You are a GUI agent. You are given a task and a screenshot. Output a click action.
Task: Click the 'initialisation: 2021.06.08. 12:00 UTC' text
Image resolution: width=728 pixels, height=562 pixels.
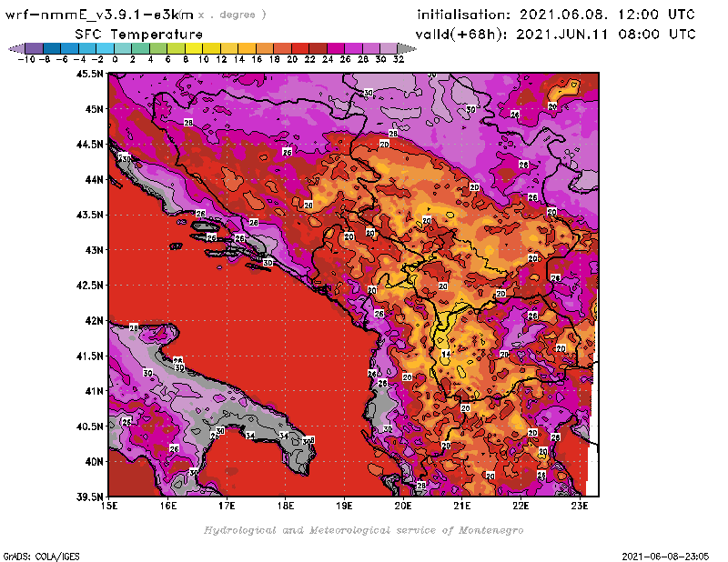tap(556, 15)
